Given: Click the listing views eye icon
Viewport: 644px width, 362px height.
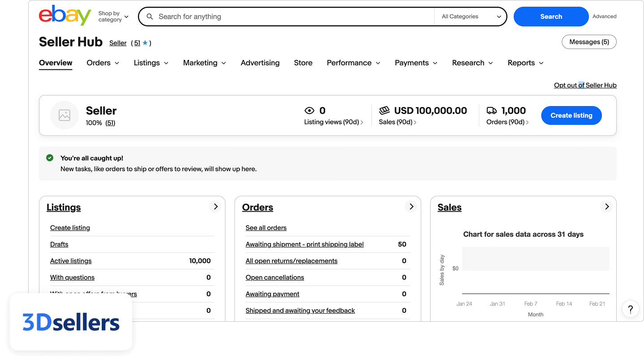Looking at the screenshot, I should 309,111.
